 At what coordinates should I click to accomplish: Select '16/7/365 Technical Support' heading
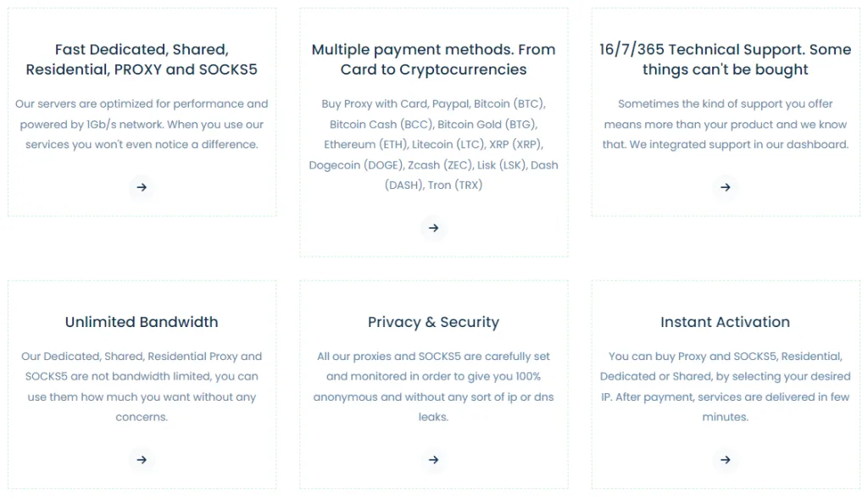[x=725, y=59]
